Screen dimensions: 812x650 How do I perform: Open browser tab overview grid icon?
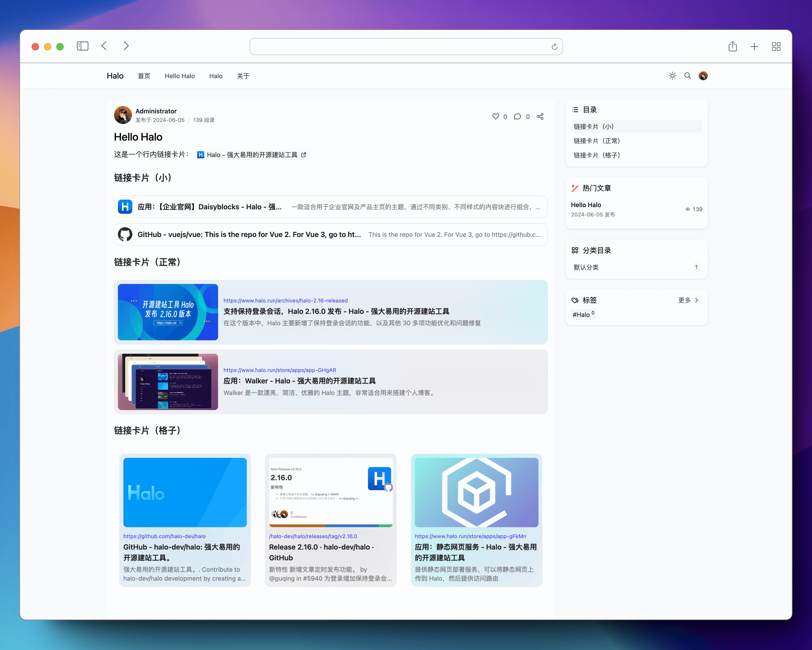776,46
